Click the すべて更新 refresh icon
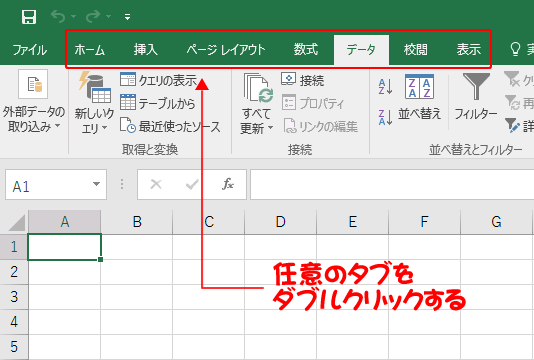This screenshot has width=534, height=360. [258, 88]
